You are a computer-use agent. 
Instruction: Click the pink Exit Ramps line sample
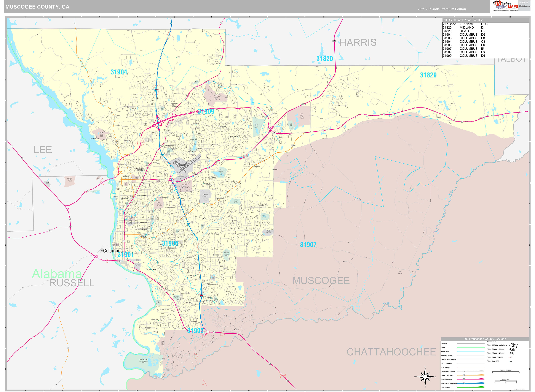click(x=471, y=367)
